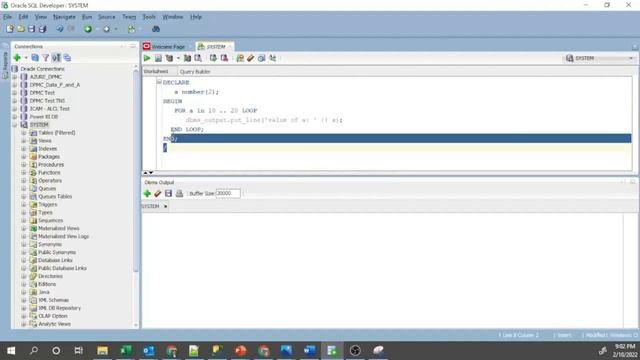Click the Rollback icon in worksheet toolbar
This screenshot has height=360, width=640.
224,58
